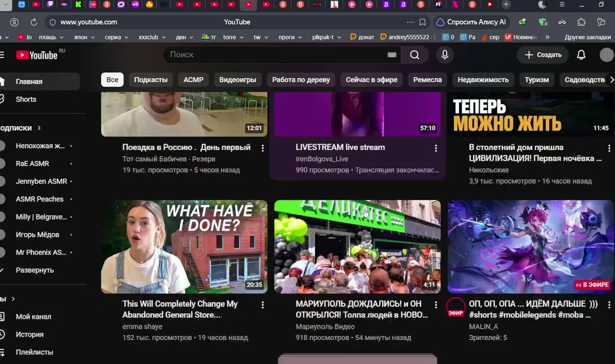Open a new browser tab with plus

(x=506, y=5)
